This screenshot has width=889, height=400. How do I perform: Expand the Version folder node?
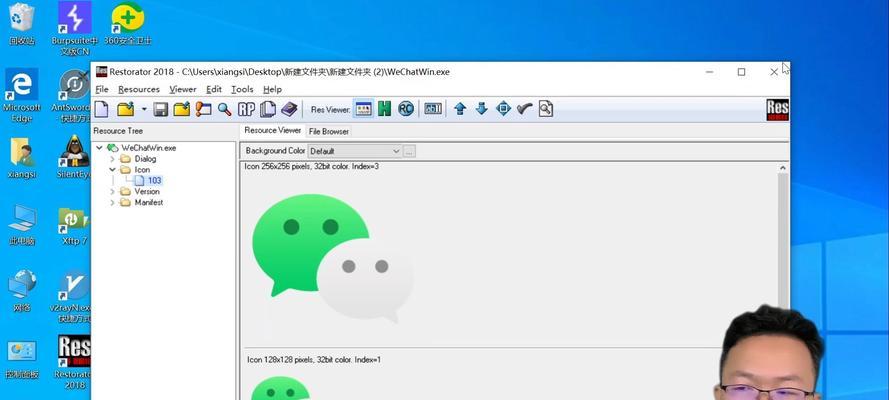coord(112,192)
